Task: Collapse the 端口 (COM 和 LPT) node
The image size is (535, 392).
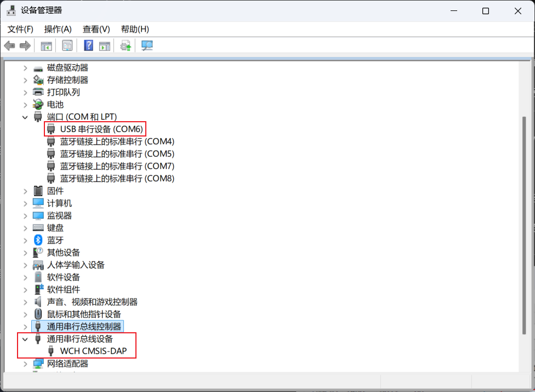Action: [25, 117]
